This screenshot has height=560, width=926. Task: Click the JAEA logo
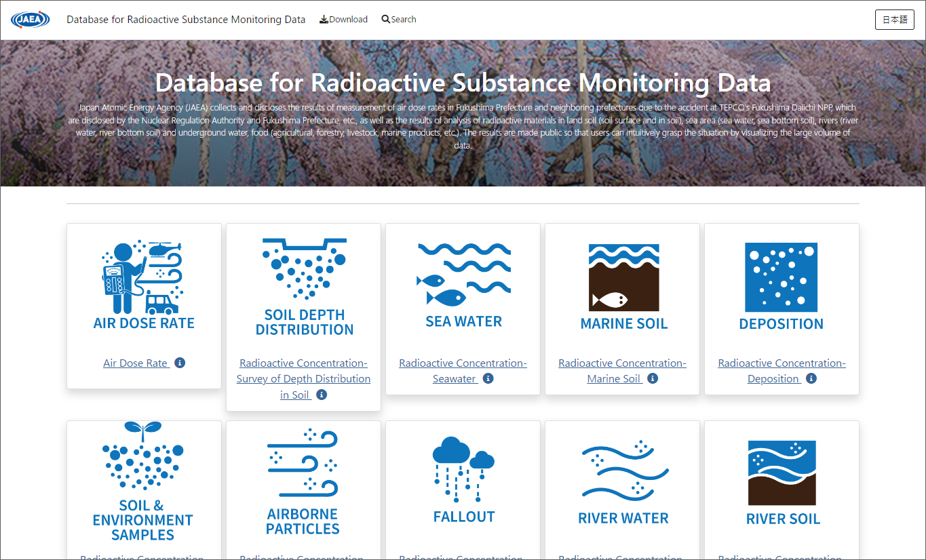point(30,20)
